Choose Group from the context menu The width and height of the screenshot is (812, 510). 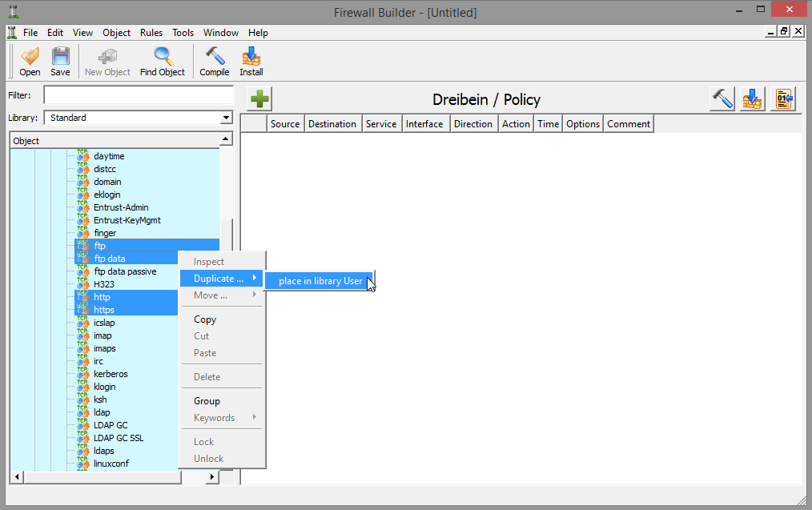207,401
